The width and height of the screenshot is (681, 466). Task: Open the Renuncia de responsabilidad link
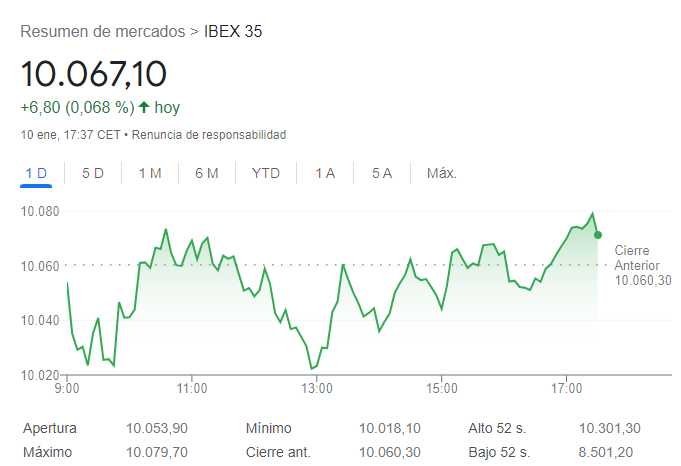209,134
